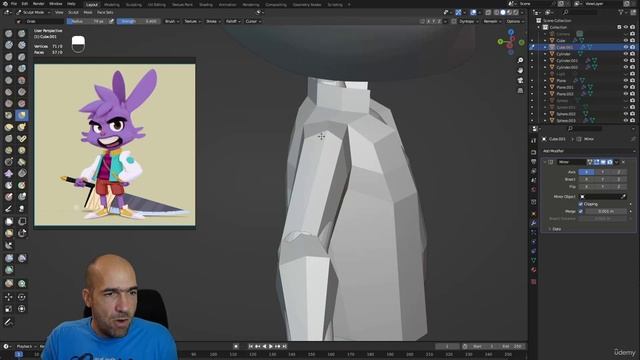The height and width of the screenshot is (360, 640).
Task: Hide Cube.001 with its eye icon
Action: click(x=626, y=47)
